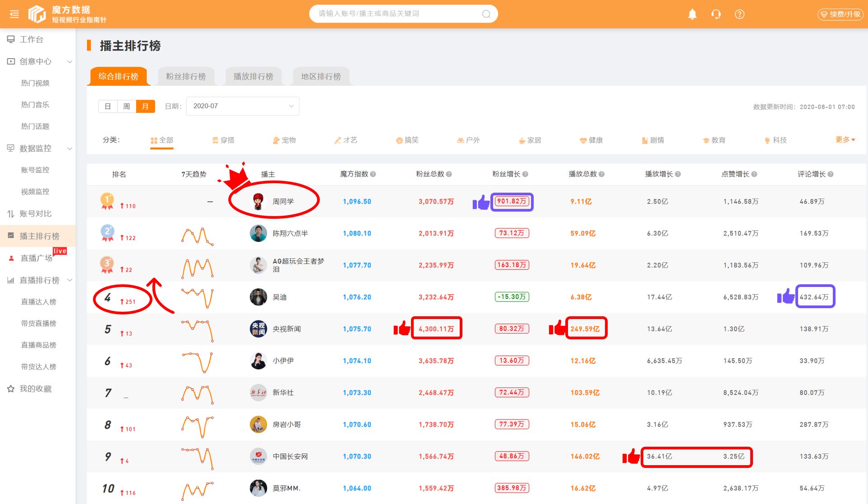This screenshot has width=868, height=504.
Task: Click info icon next to 魔方指数
Action: click(x=373, y=174)
